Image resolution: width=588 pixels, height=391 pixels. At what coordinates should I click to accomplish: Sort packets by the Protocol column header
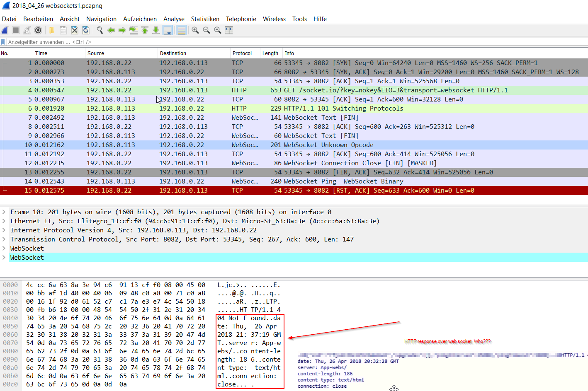click(x=245, y=53)
